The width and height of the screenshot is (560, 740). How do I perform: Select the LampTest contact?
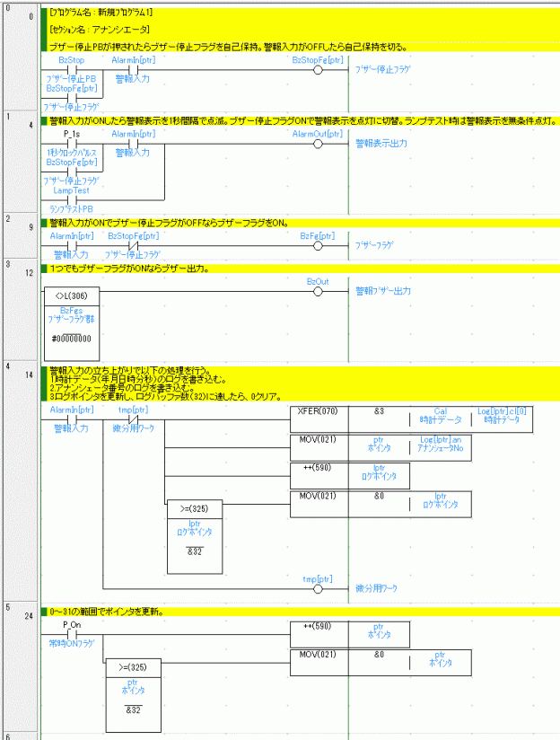pyautogui.click(x=72, y=199)
